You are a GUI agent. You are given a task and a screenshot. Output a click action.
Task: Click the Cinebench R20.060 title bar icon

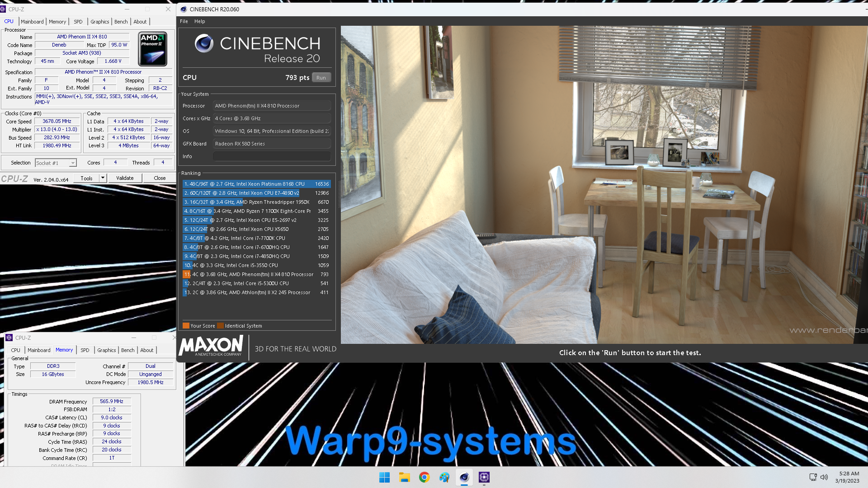(184, 9)
